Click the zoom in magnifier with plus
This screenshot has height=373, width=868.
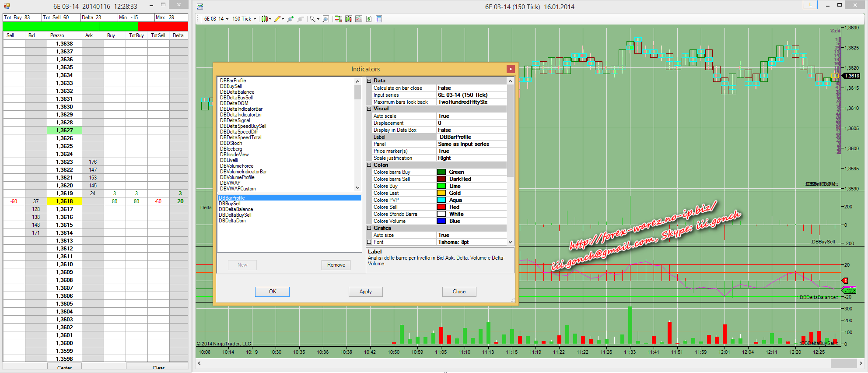(290, 19)
